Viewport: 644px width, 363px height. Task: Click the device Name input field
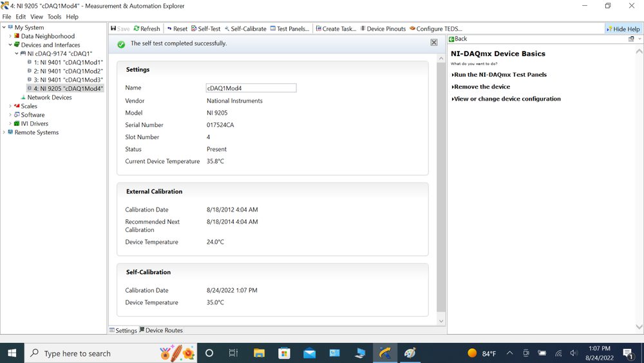pos(251,88)
